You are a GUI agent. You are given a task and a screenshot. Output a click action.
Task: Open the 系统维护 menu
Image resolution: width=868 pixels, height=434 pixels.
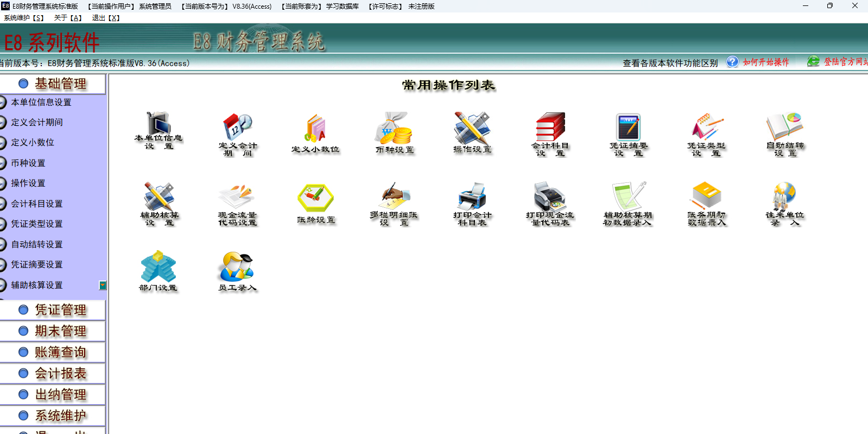tap(24, 18)
